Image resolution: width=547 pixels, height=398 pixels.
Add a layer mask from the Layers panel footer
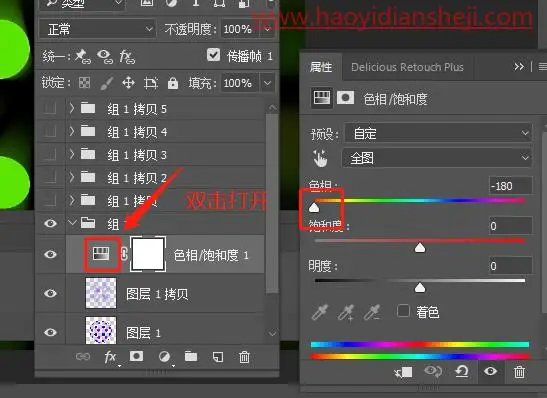(x=136, y=356)
